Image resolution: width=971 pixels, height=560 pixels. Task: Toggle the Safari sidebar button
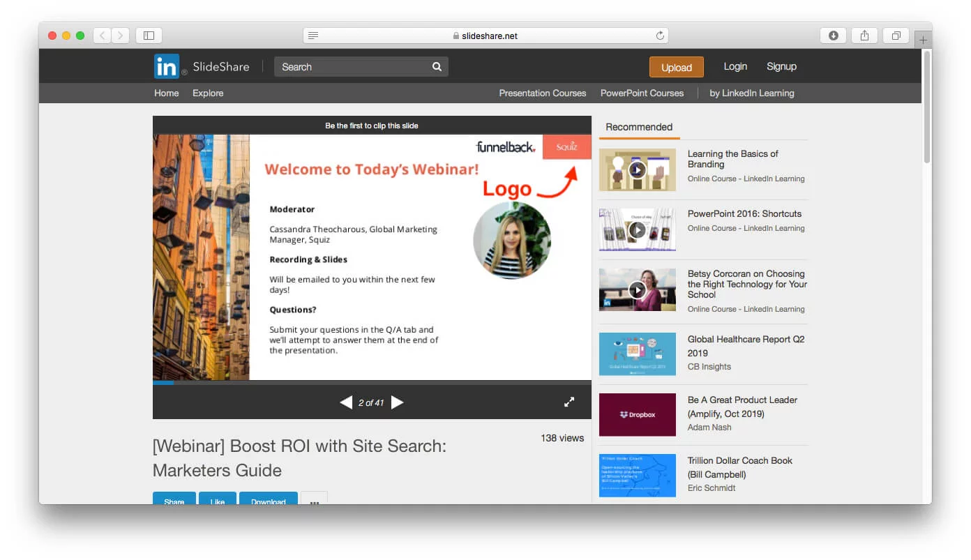tap(149, 36)
